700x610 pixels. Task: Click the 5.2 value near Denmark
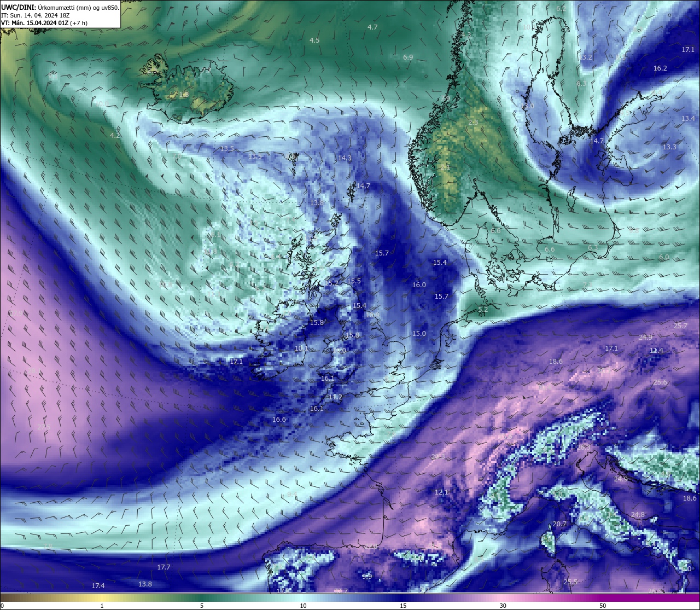(x=483, y=310)
